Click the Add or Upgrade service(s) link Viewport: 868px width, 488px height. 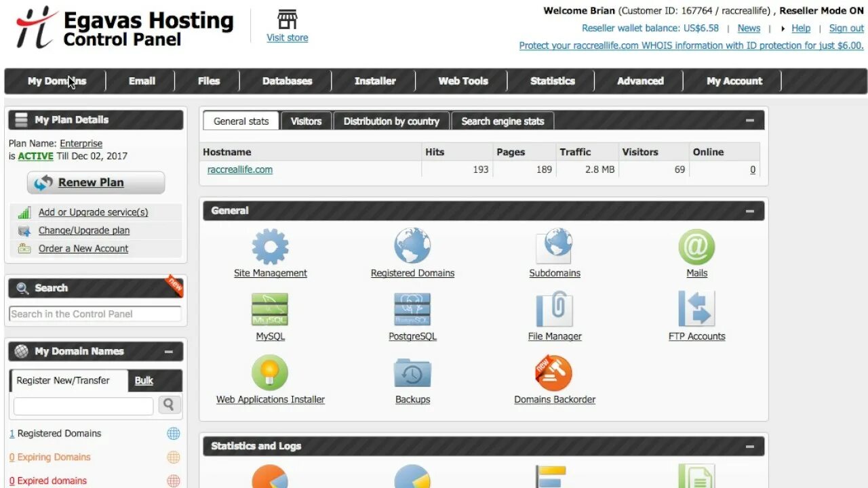click(93, 212)
